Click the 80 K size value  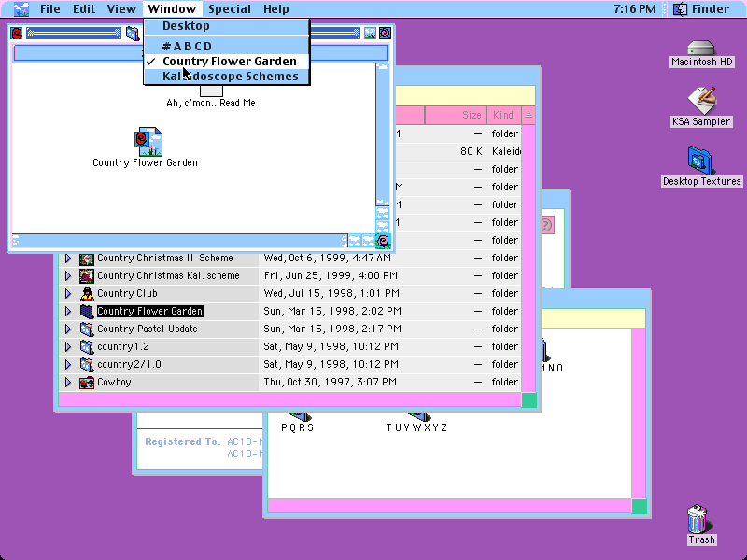point(472,151)
